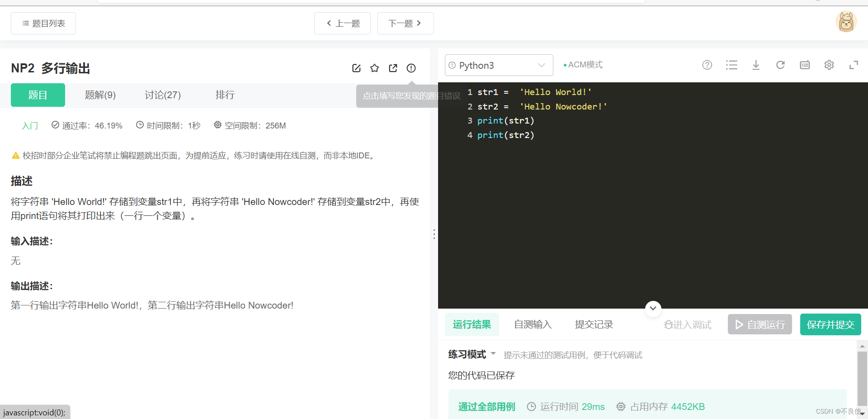Screen dimensions: 868x419
Task: Go to next problem 下一题
Action: tap(406, 24)
